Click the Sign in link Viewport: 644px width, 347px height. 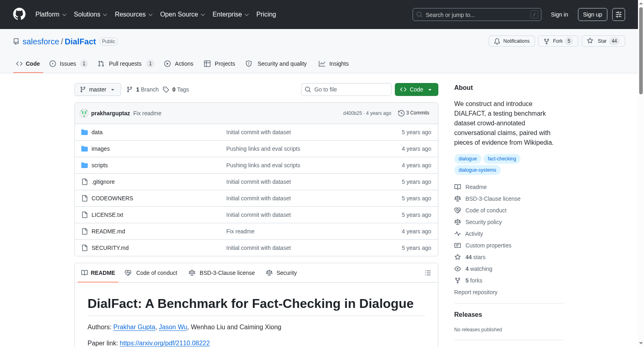[x=559, y=15]
